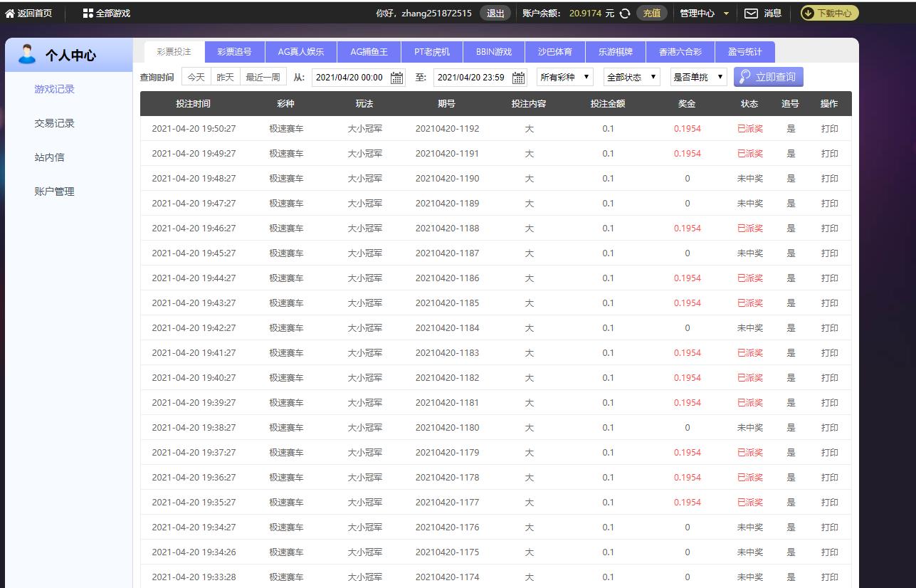The image size is (916, 588).
Task: Click the end date field 2021/04/20 23:59
Action: coord(480,78)
